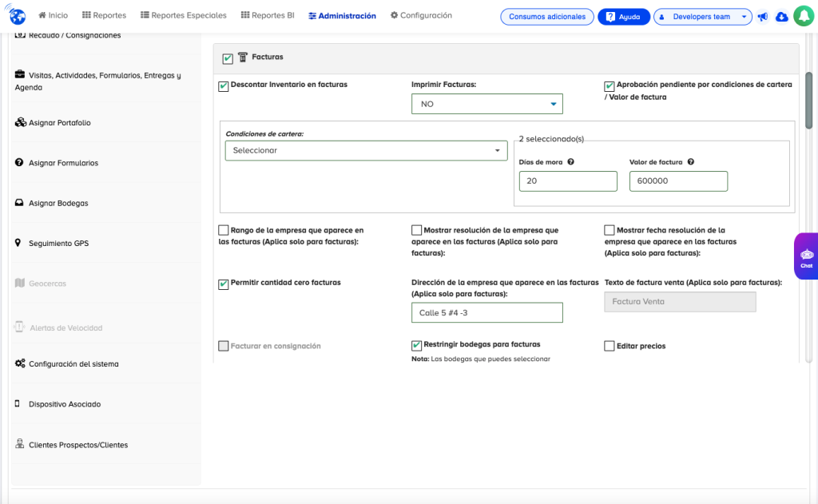This screenshot has height=504, width=818.
Task: Click the Consumos adicionales button
Action: point(547,17)
